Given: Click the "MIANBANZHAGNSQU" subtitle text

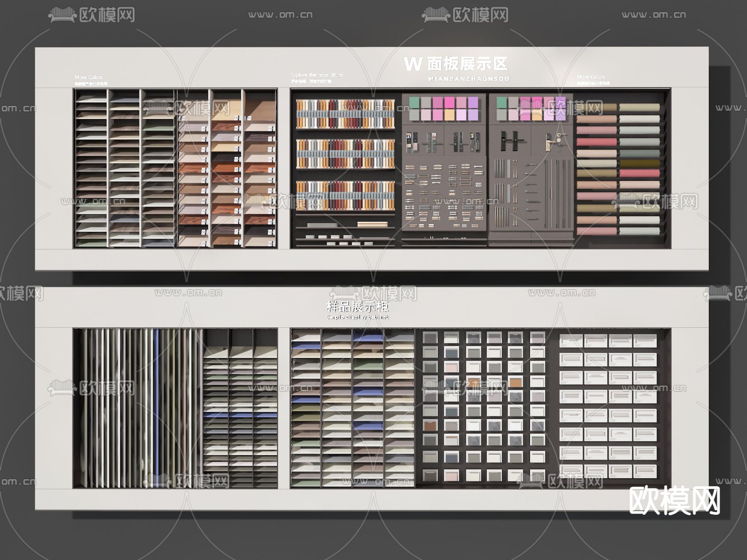Looking at the screenshot, I should [x=469, y=79].
